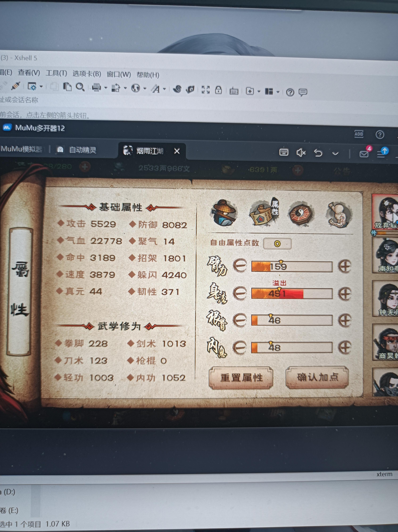Click the Xshell print icon
The image size is (398, 532).
point(96,88)
